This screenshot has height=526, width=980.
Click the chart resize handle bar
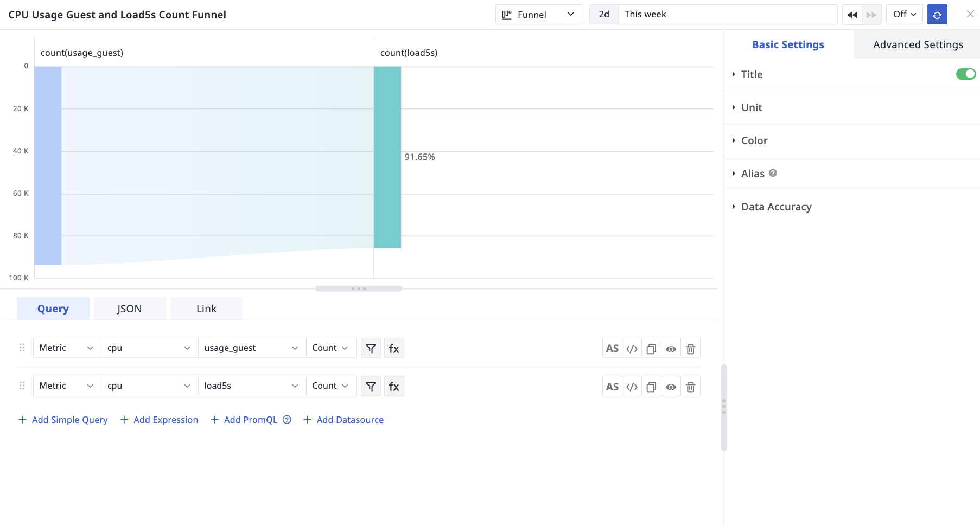pyautogui.click(x=359, y=288)
